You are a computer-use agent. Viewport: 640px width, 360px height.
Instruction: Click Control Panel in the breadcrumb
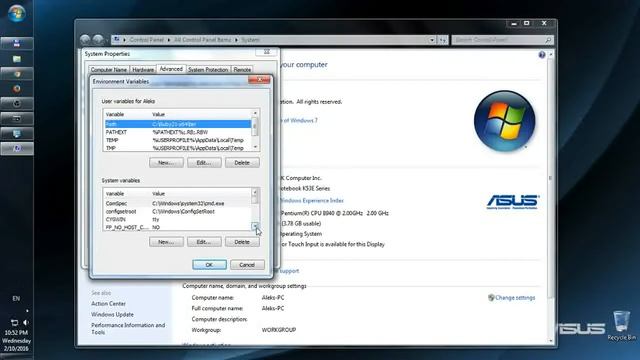click(x=146, y=40)
